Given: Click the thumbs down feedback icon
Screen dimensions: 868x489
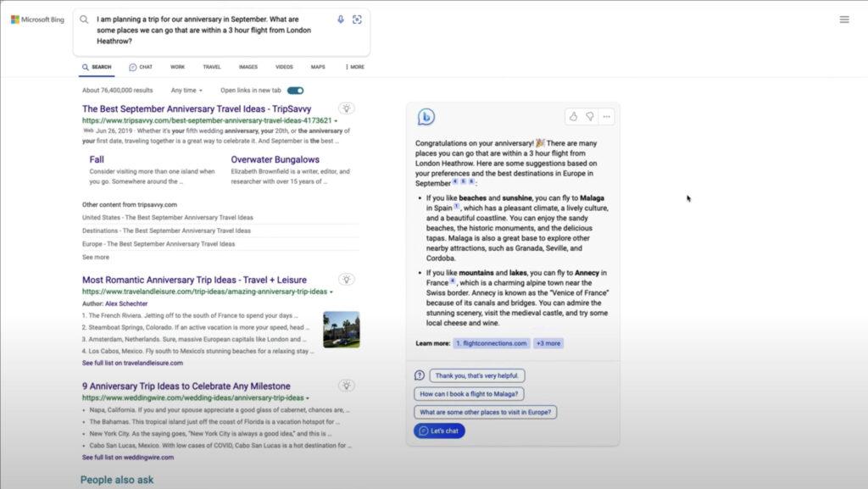Looking at the screenshot, I should (590, 116).
